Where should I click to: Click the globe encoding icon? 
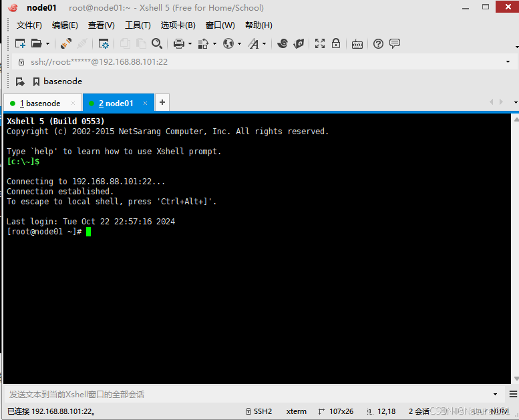coord(228,43)
